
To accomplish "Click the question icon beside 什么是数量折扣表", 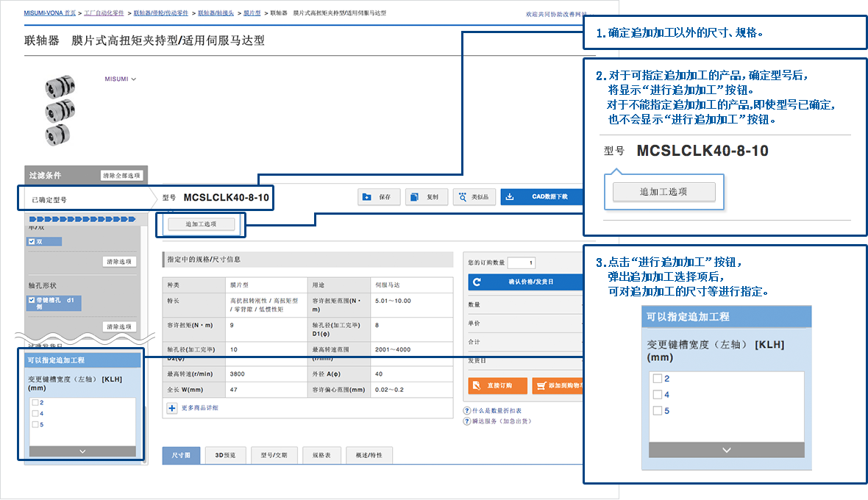I will tap(467, 410).
